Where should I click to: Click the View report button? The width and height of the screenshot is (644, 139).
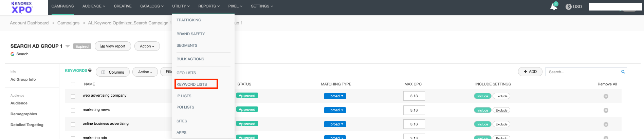coord(113,46)
